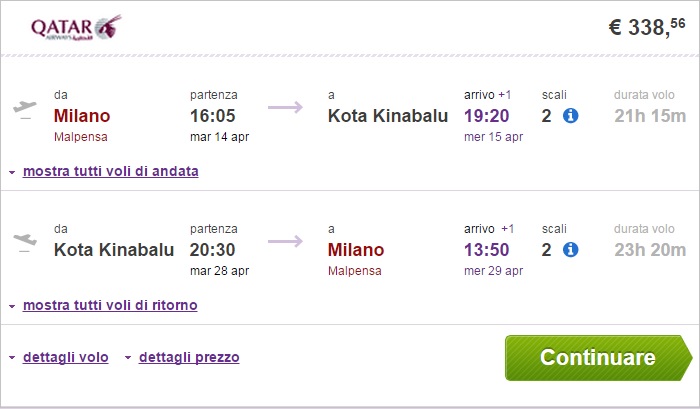Expand the 'dettagli prezzo' section
Screen dimensions: 700x409
pos(189,356)
